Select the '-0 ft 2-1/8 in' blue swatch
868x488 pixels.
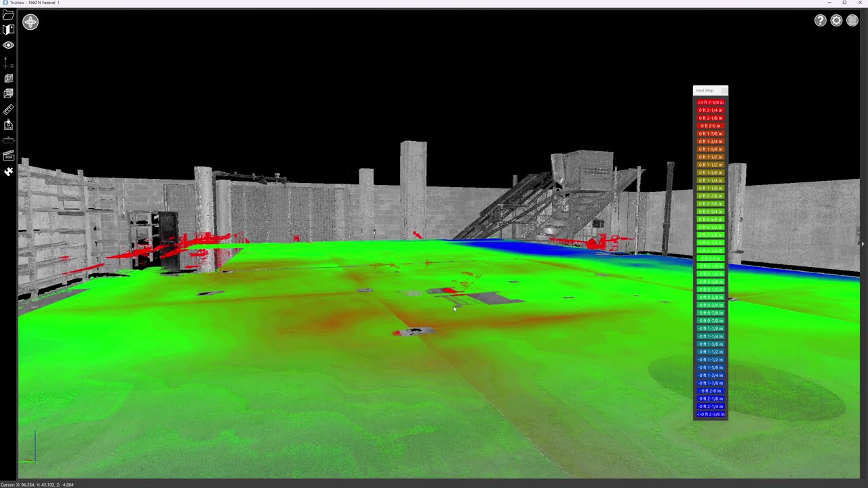tap(711, 399)
